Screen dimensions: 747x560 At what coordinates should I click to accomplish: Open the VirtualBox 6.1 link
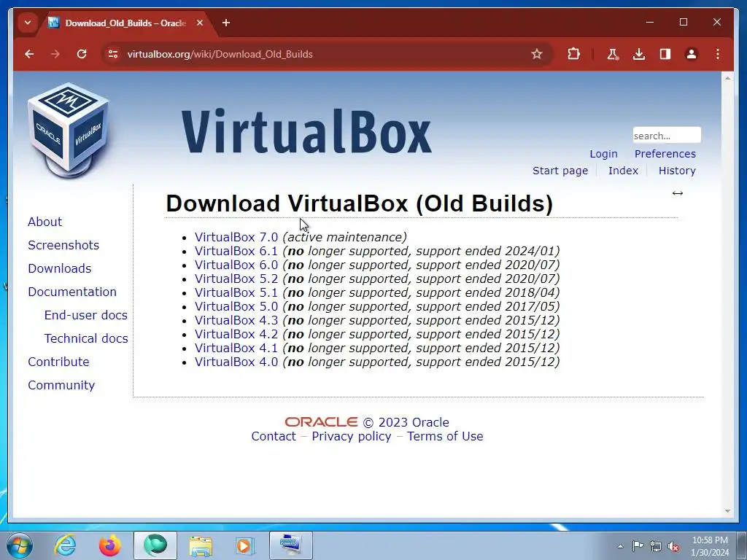pyautogui.click(x=236, y=251)
